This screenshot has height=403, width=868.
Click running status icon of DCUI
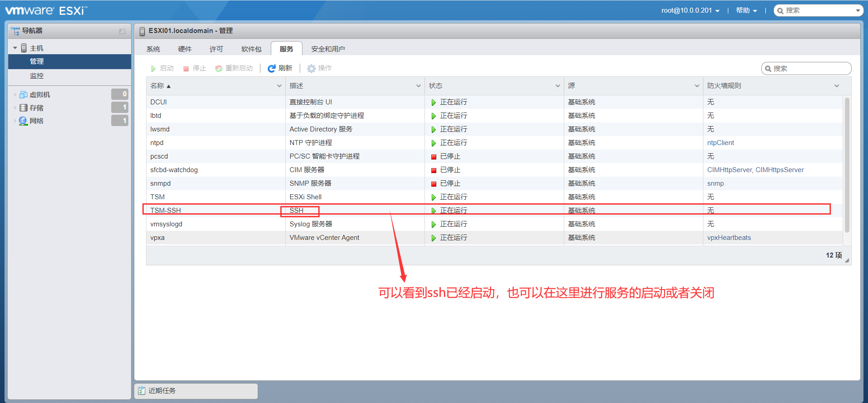[x=434, y=103]
